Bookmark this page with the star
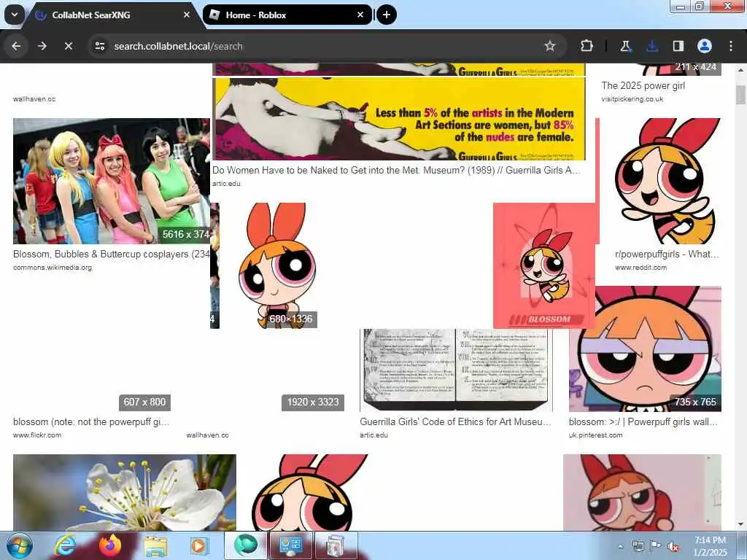The image size is (747, 560). (550, 46)
